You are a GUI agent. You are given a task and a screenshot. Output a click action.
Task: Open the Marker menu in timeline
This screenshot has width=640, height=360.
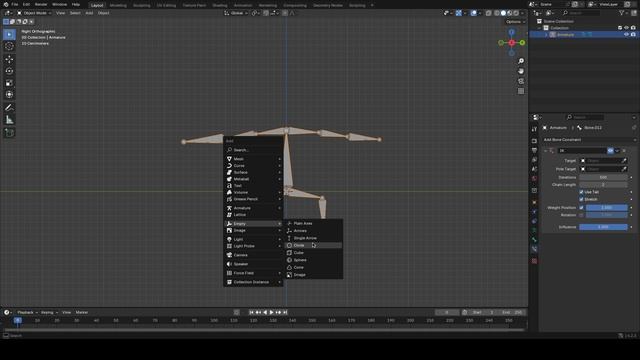(x=82, y=312)
